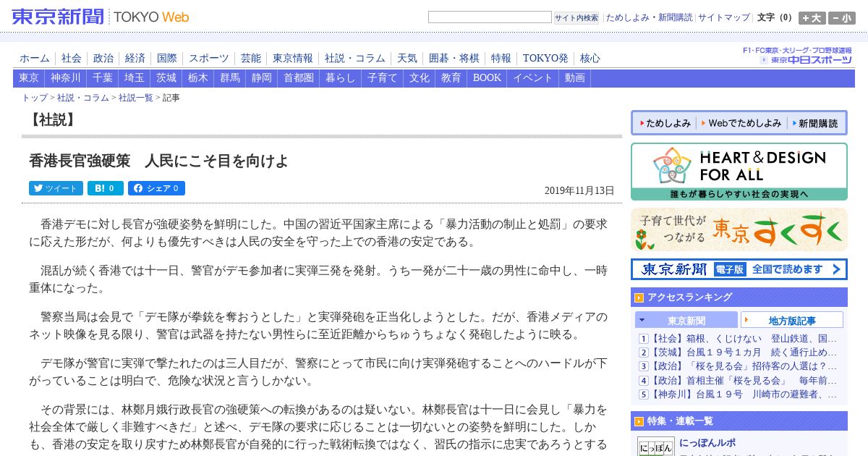Open 動画 in the blue bar

(575, 78)
